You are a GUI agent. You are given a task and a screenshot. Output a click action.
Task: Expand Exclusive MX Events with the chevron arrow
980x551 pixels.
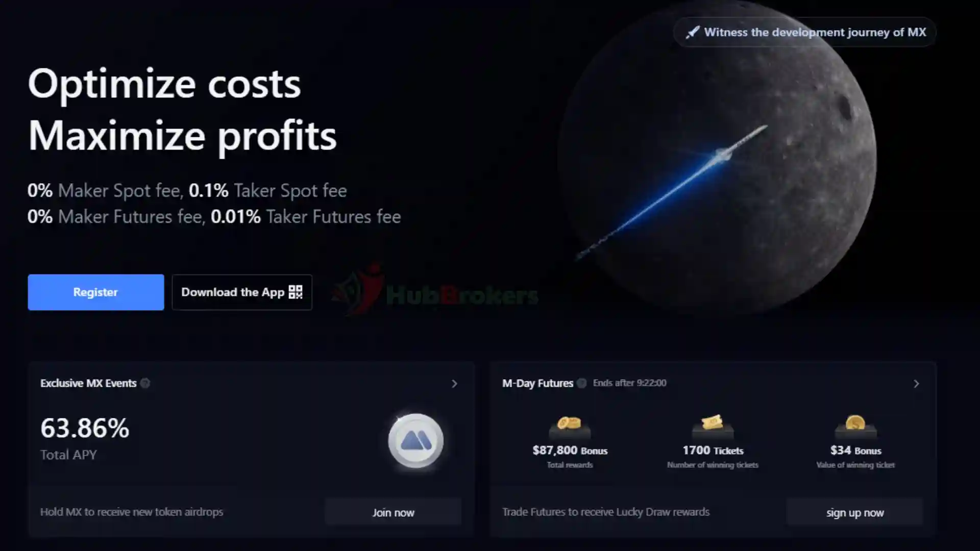454,384
